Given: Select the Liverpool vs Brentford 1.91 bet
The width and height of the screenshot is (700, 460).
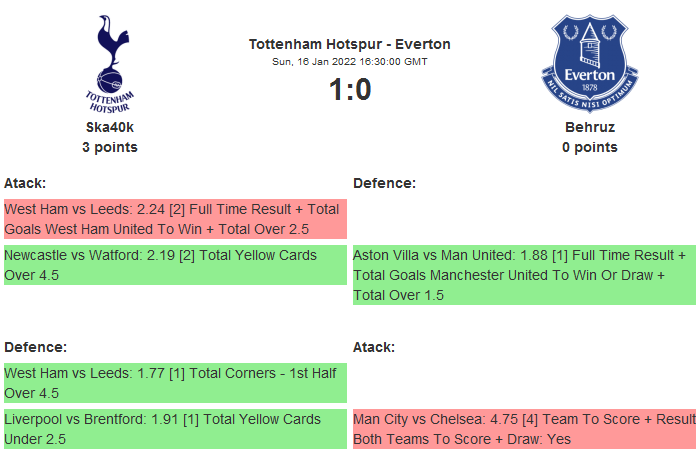Looking at the screenshot, I should pyautogui.click(x=174, y=429).
